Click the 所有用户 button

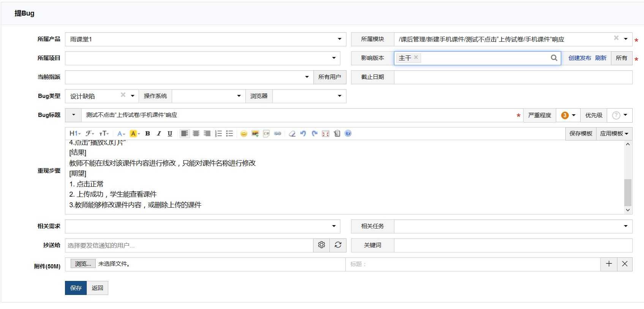(329, 77)
